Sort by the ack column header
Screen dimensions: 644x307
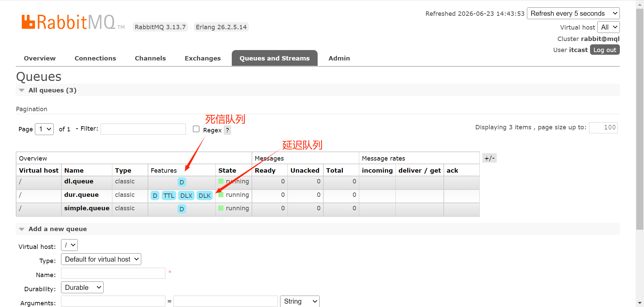pyautogui.click(x=452, y=170)
